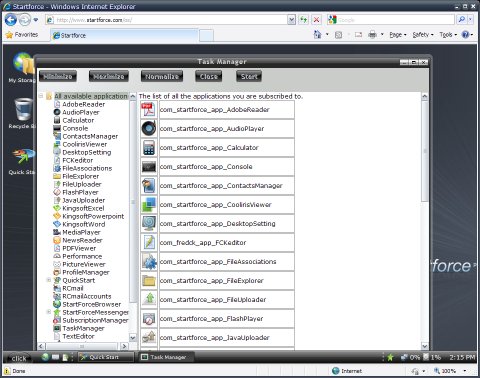Click the Favorites star button
This screenshot has height=378, width=480.
22,35
